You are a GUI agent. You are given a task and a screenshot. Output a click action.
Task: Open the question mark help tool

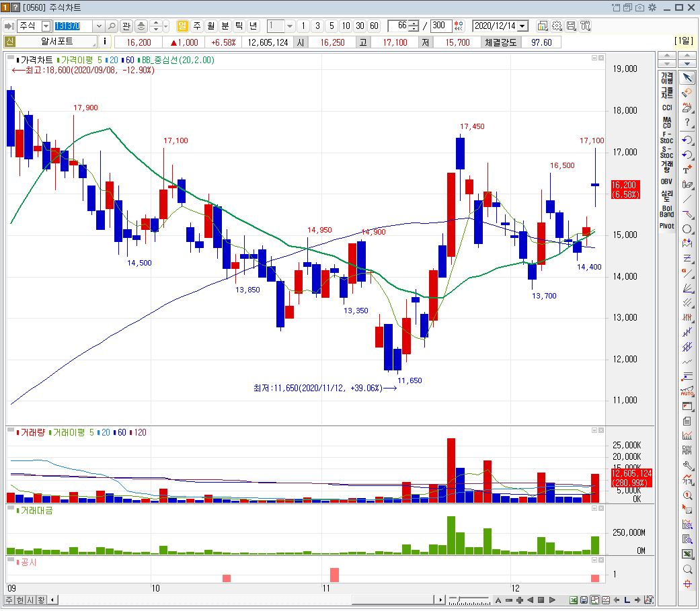tap(687, 122)
